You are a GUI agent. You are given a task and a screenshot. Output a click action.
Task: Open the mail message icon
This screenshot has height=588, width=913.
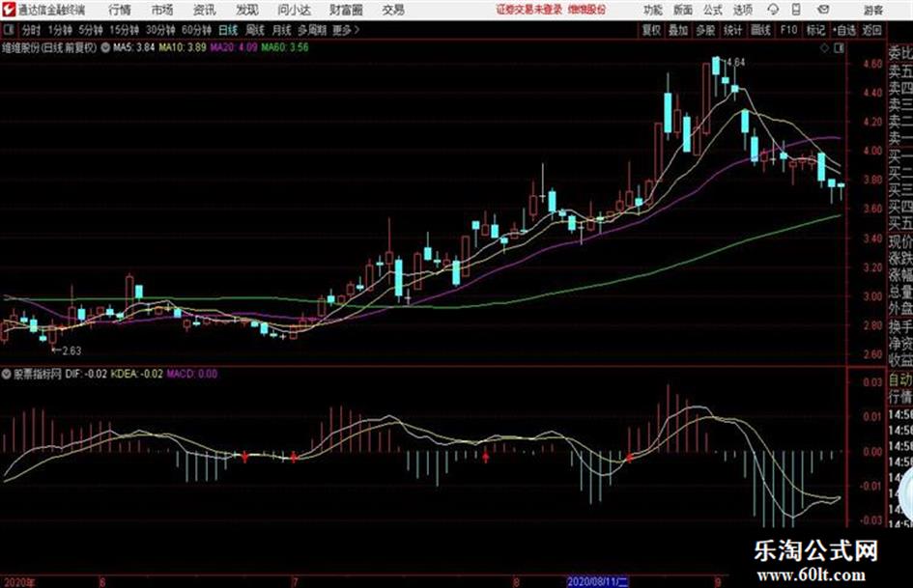[x=823, y=10]
